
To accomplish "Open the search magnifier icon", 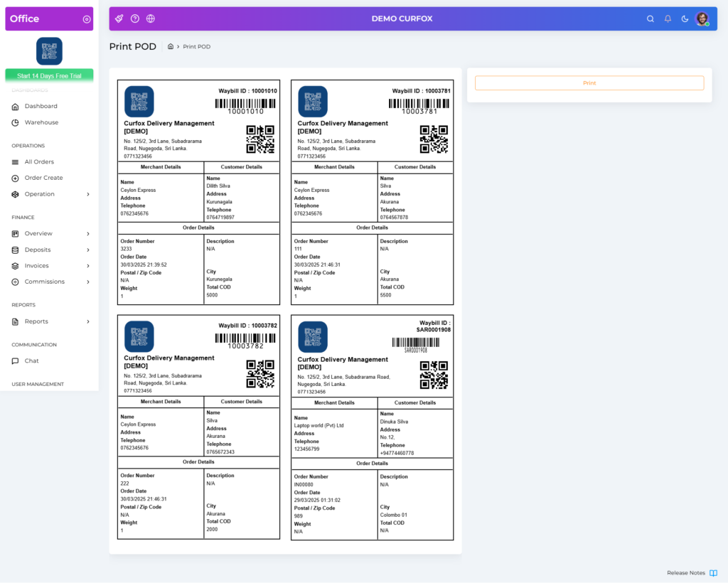I will [651, 18].
